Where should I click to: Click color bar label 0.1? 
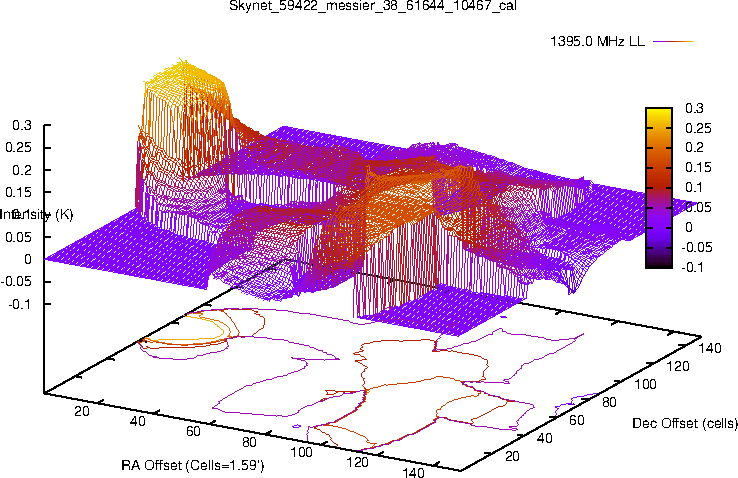tap(694, 187)
